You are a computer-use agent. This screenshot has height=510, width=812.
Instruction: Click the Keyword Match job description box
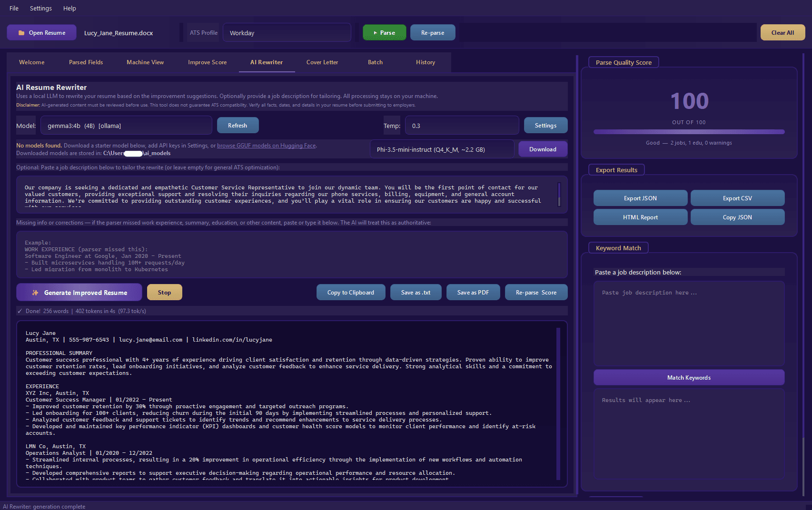coord(689,324)
